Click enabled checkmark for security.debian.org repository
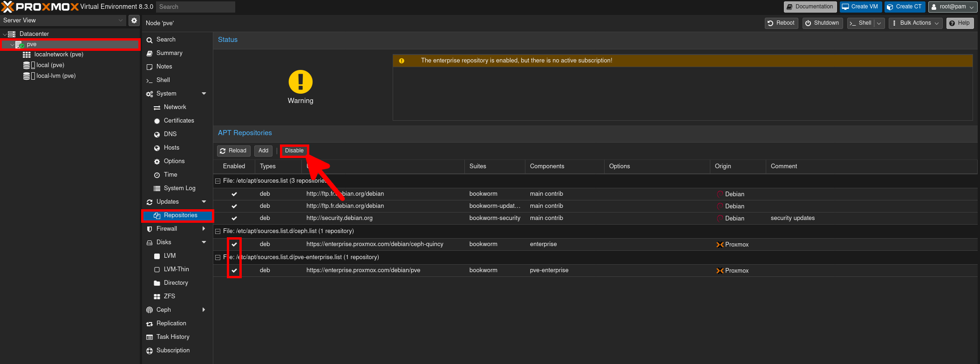This screenshot has width=980, height=364. (x=234, y=218)
